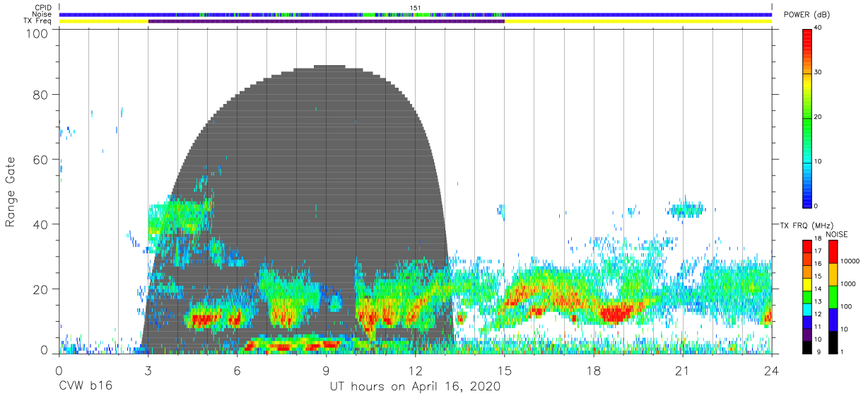Click the Noise row label

point(42,14)
